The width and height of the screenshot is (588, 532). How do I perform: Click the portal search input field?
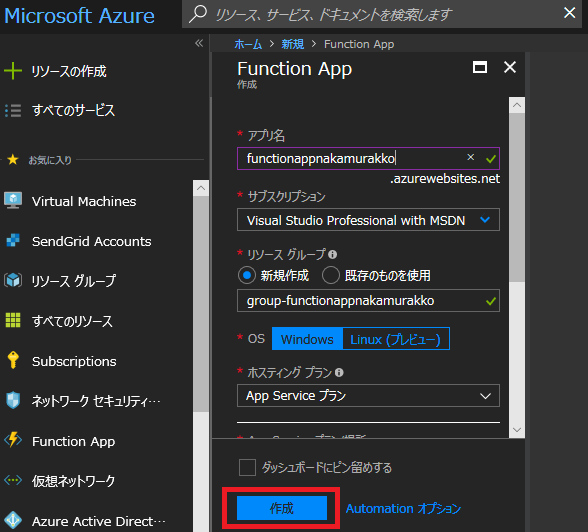point(382,14)
